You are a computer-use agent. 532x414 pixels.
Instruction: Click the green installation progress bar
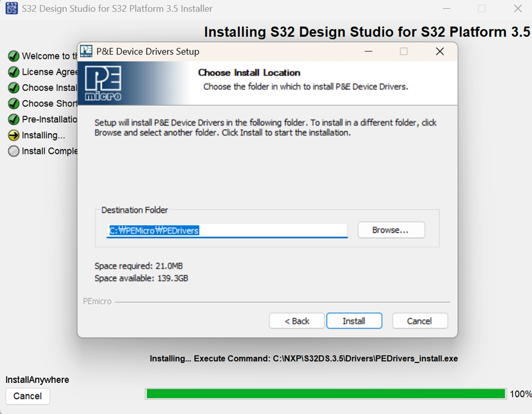[x=326, y=394]
